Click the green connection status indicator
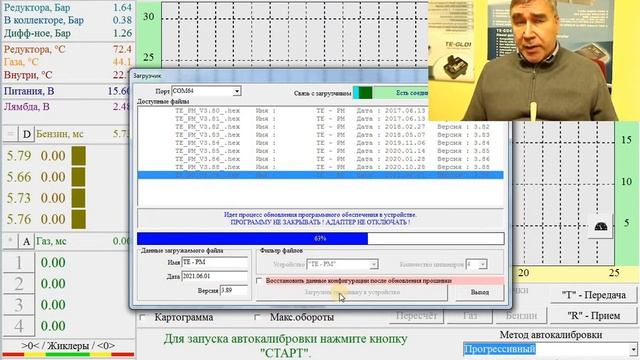Screen dimensions: 640x360 click(x=365, y=93)
